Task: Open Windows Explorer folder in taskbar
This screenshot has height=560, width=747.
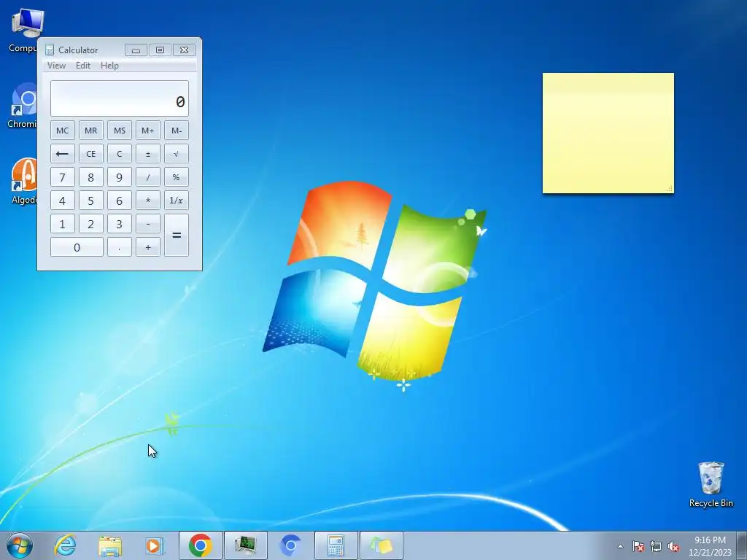Action: [110, 545]
